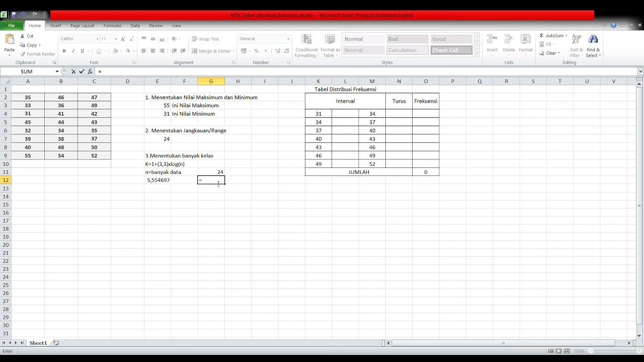Open Find & Select binoculars
The width and height of the screenshot is (644, 362).
[593, 46]
